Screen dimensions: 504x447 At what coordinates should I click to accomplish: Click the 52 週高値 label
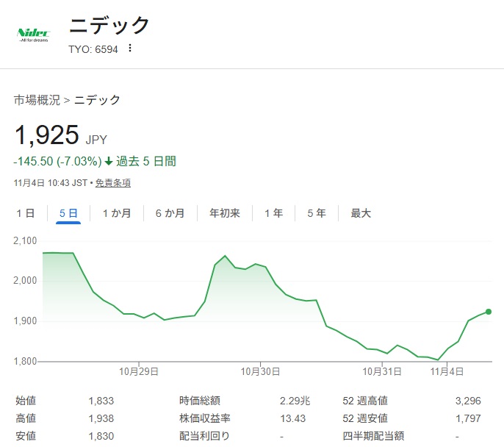pyautogui.click(x=364, y=401)
